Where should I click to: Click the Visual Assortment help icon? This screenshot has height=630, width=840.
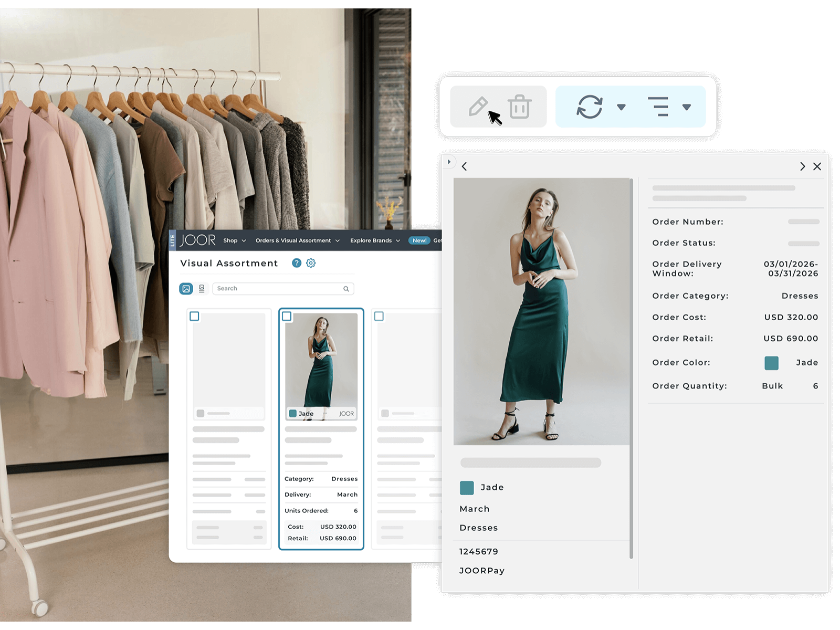296,263
